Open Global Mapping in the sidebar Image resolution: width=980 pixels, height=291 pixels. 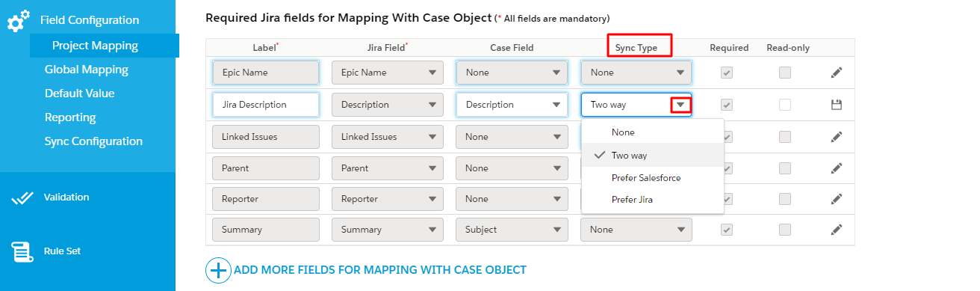[x=87, y=70]
